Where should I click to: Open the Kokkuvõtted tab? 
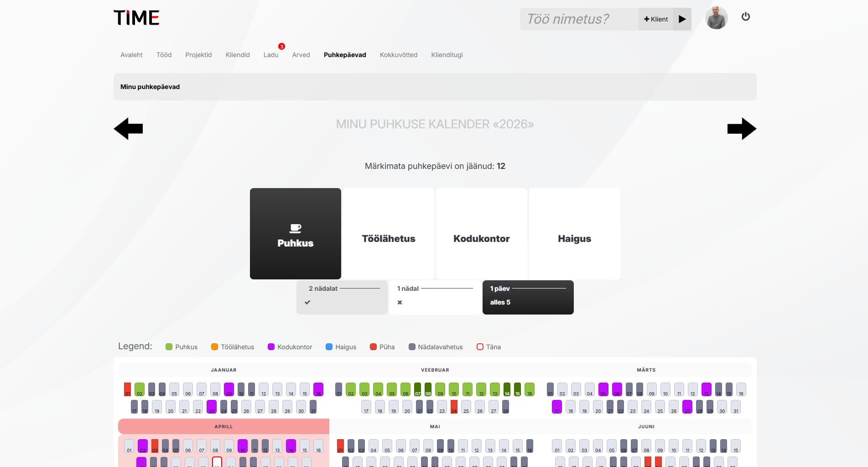398,55
